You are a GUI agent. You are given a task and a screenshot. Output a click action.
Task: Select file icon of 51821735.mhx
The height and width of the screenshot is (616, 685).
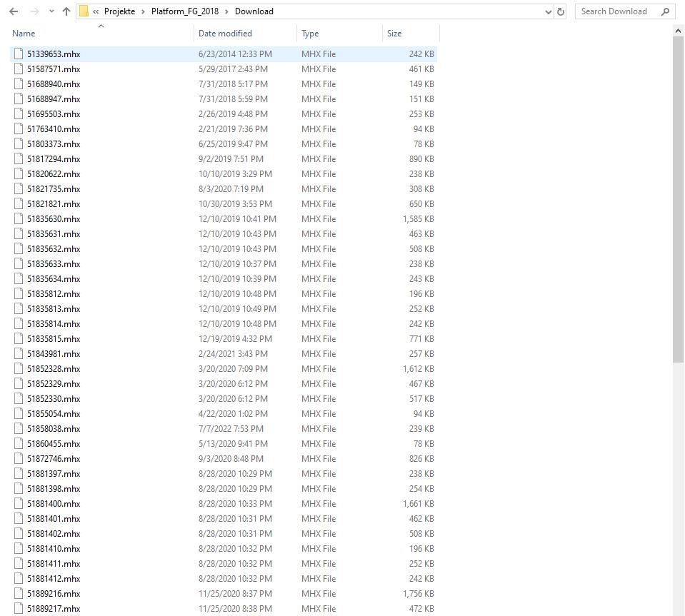19,188
